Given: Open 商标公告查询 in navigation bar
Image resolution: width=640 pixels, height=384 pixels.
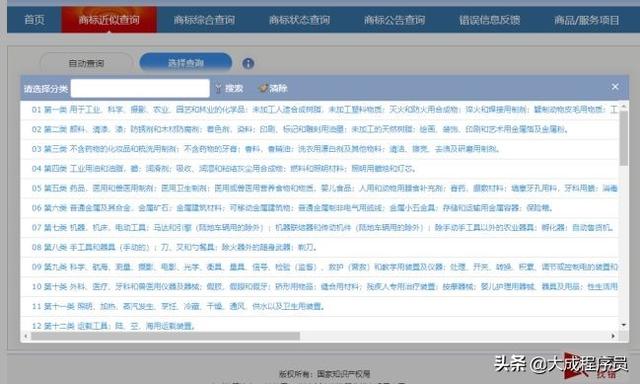Looking at the screenshot, I should point(394,20).
